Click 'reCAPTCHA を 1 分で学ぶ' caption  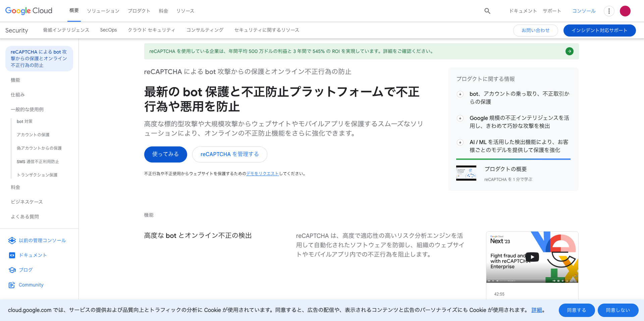point(508,180)
